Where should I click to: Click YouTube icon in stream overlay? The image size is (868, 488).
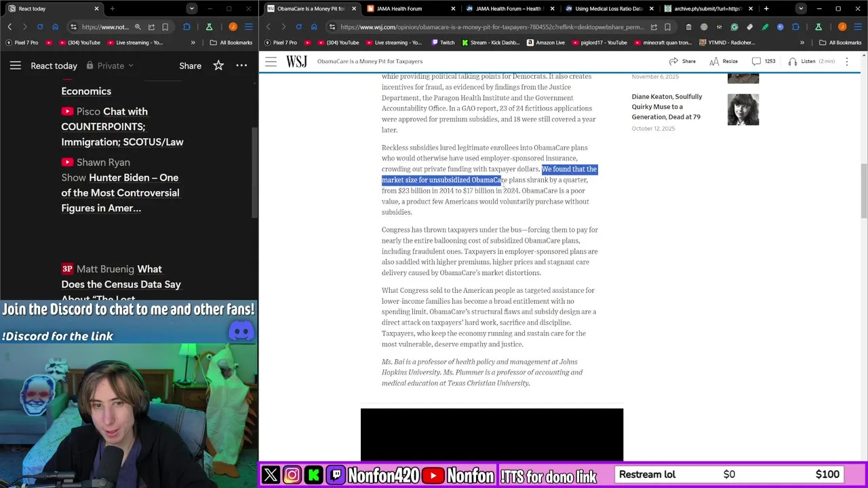click(x=434, y=474)
